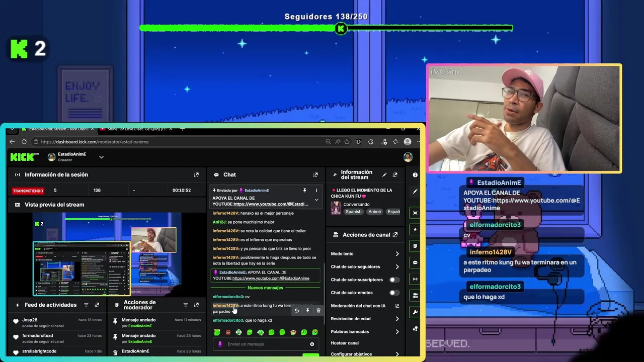Click the Spanish stream tag
The height and width of the screenshot is (362, 644).
353,212
